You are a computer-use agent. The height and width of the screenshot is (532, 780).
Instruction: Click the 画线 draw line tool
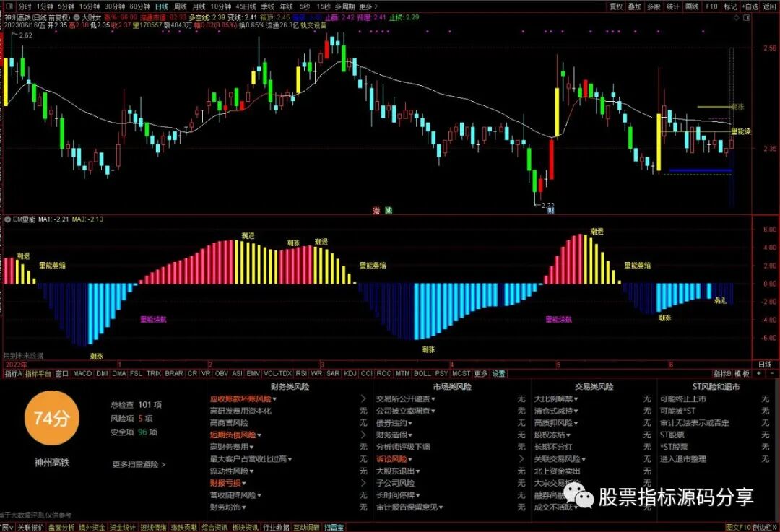[x=692, y=6]
